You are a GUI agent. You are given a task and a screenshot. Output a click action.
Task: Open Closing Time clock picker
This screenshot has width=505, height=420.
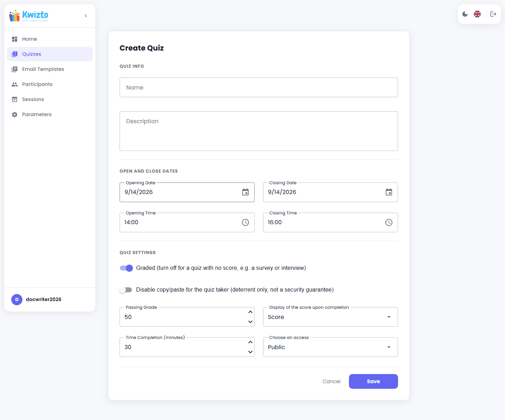(x=389, y=222)
